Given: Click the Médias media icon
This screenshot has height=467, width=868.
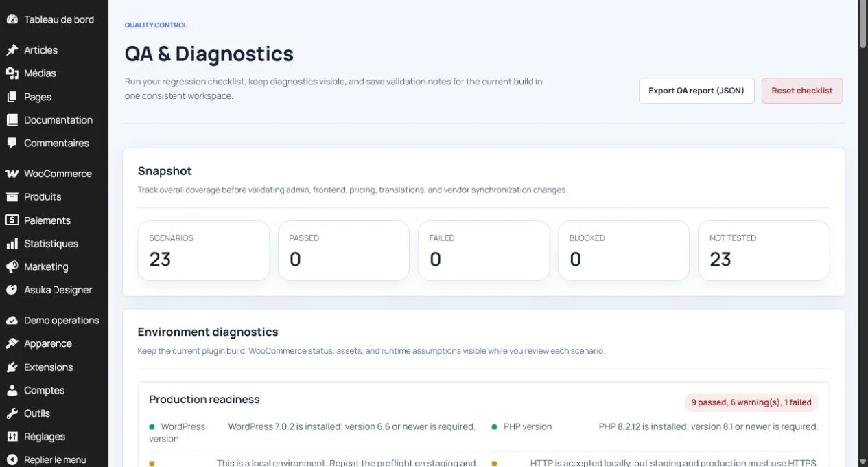Looking at the screenshot, I should point(12,73).
